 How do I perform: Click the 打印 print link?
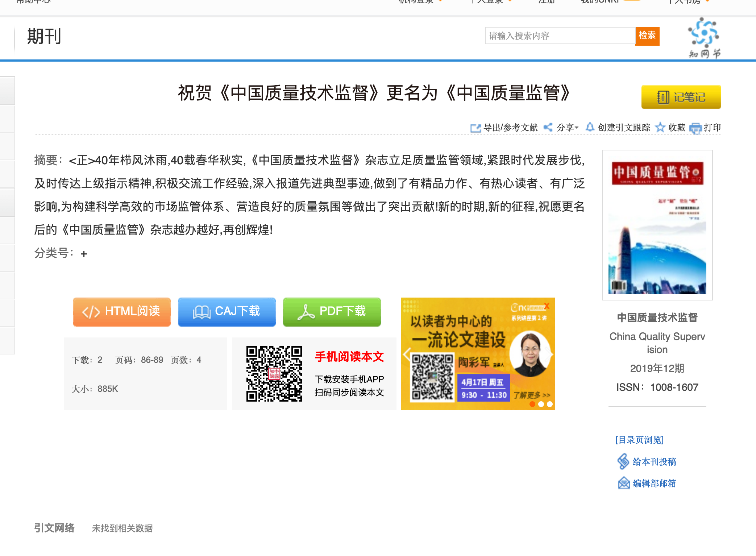coord(712,128)
